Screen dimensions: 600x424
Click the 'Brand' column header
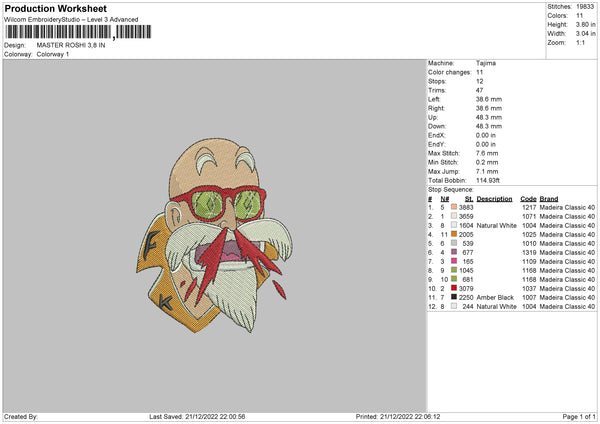click(549, 199)
